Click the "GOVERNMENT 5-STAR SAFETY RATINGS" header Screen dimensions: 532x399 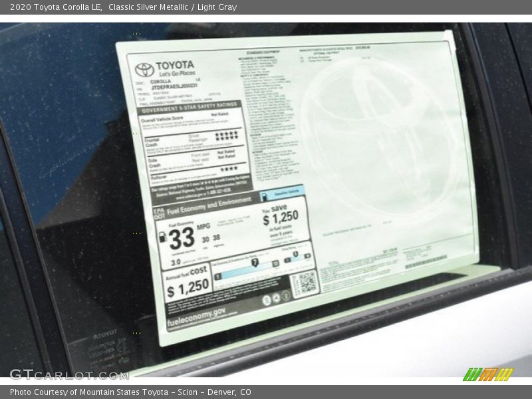pos(190,108)
